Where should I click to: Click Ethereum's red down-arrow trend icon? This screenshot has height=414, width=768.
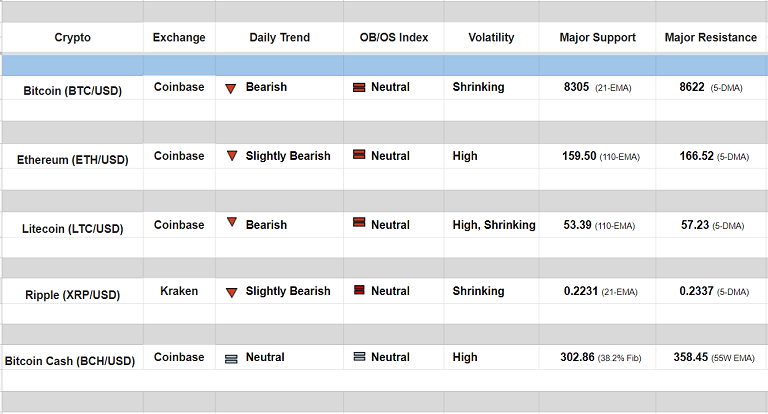coord(232,156)
